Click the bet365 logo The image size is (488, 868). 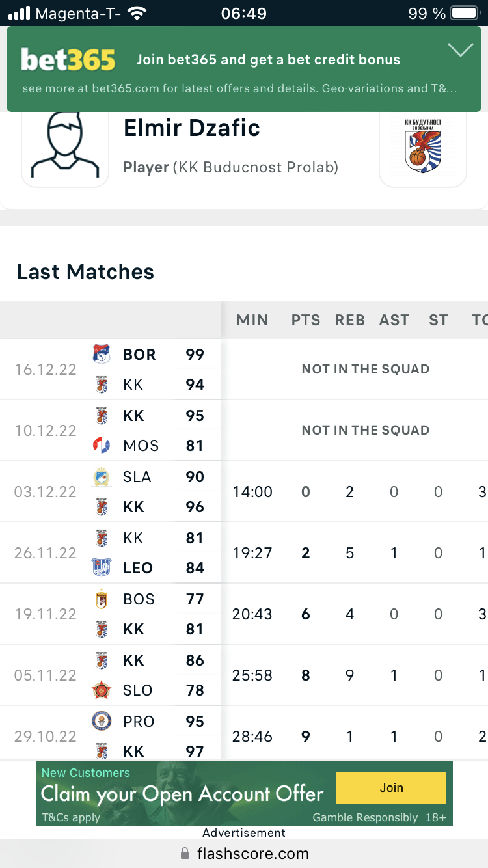click(68, 60)
